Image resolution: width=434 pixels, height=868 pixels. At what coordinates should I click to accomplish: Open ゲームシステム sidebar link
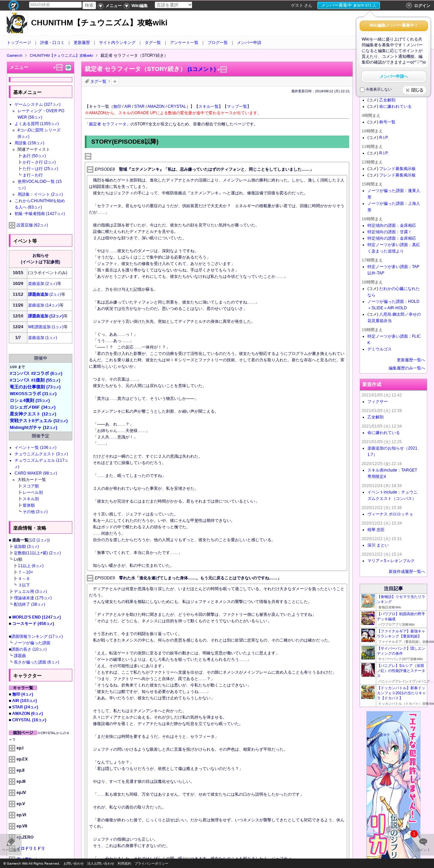(37, 105)
